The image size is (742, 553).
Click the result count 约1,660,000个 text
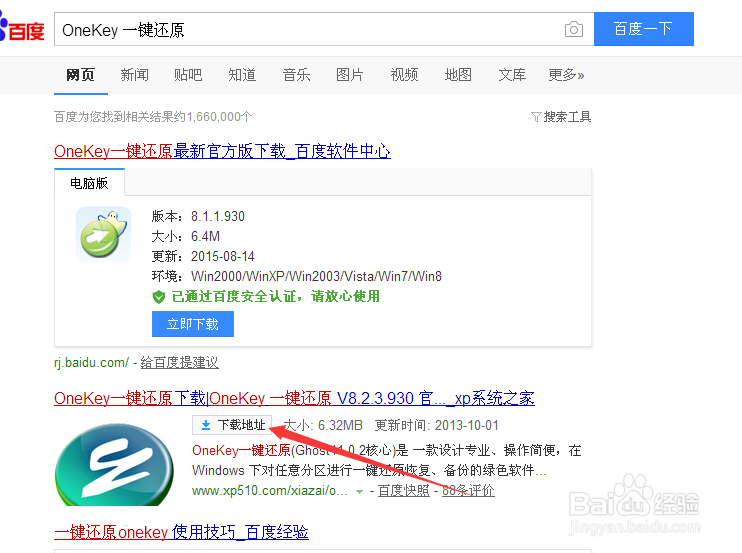pos(213,117)
